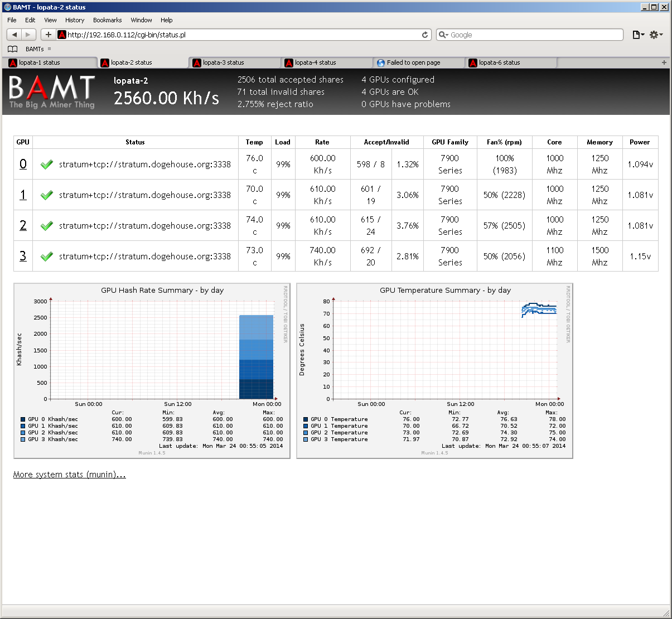Open the Google search magnifier dropdown
The image size is (672, 619).
coord(443,35)
